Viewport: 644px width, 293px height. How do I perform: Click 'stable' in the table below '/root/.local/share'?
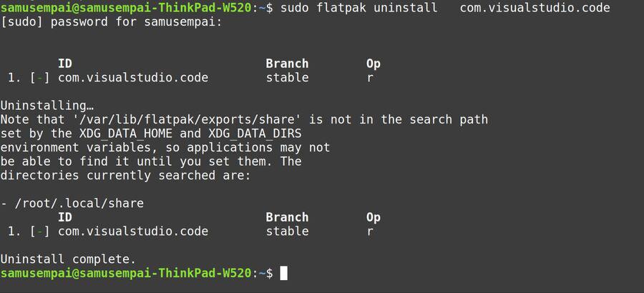pos(287,231)
